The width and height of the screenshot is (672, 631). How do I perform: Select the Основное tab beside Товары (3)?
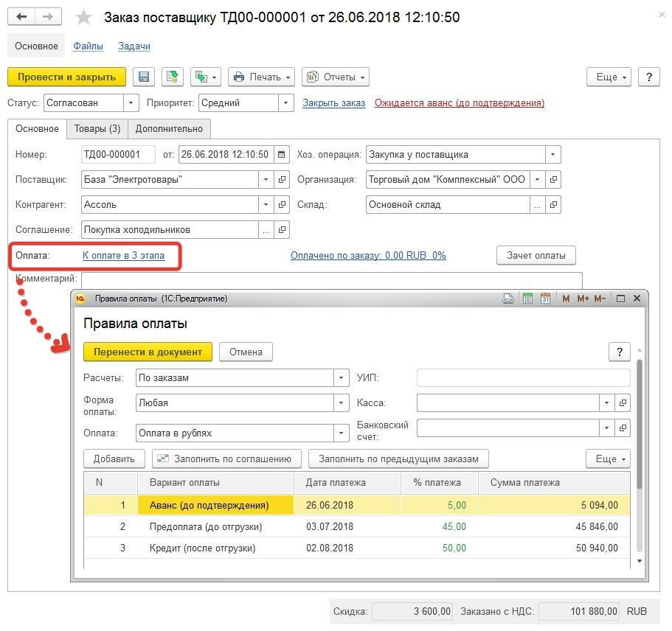(x=38, y=128)
